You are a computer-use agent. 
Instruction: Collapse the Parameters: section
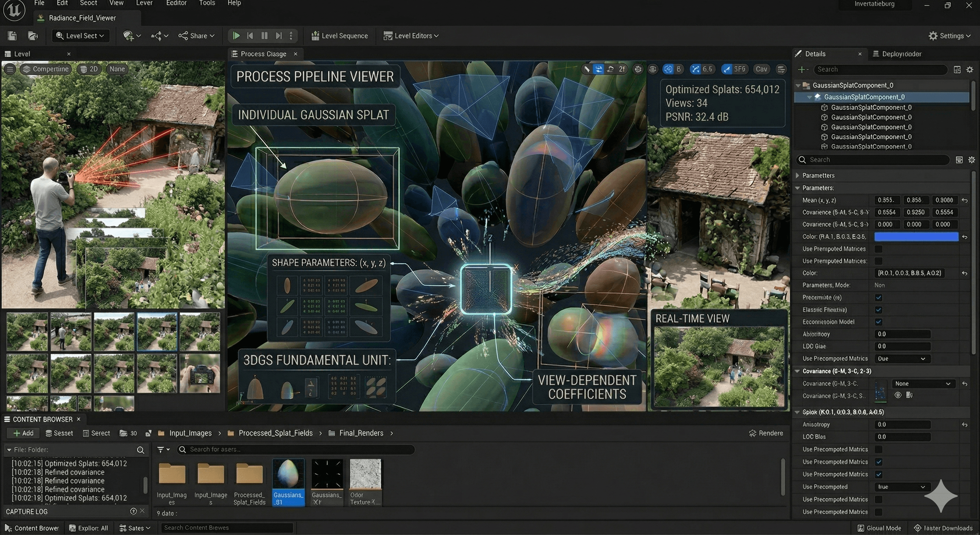(x=798, y=188)
